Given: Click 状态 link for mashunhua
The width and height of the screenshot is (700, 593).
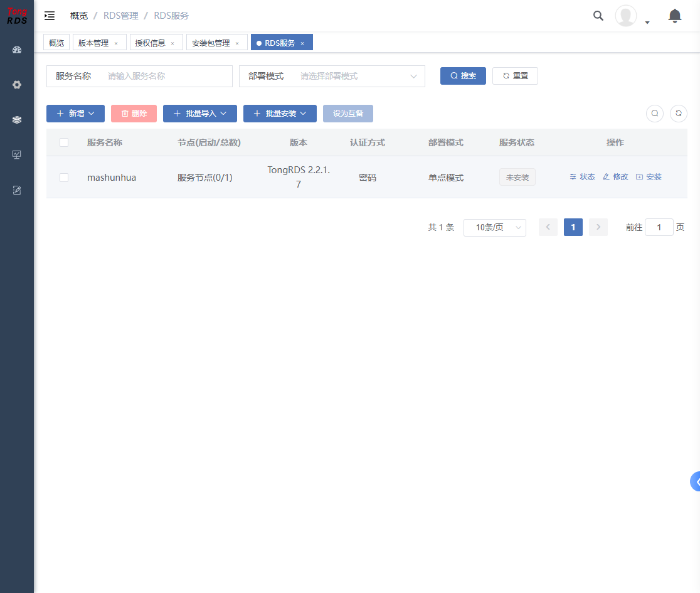Looking at the screenshot, I should pyautogui.click(x=582, y=178).
